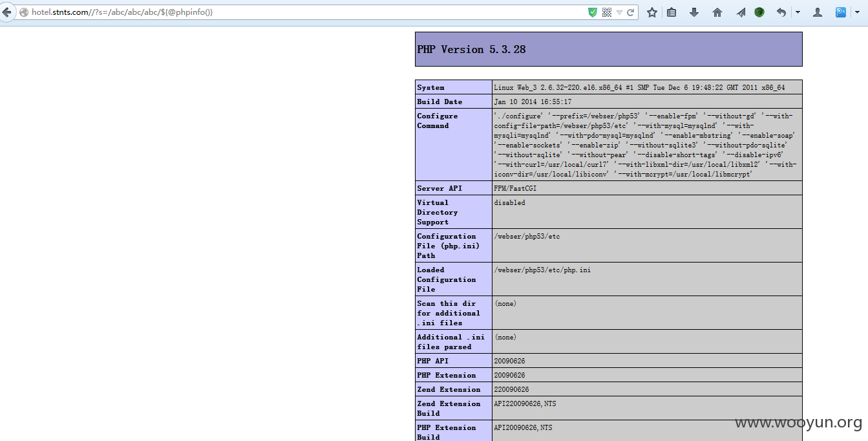The image size is (868, 441).
Task: Click the API220090626,NTS value
Action: (x=524, y=403)
